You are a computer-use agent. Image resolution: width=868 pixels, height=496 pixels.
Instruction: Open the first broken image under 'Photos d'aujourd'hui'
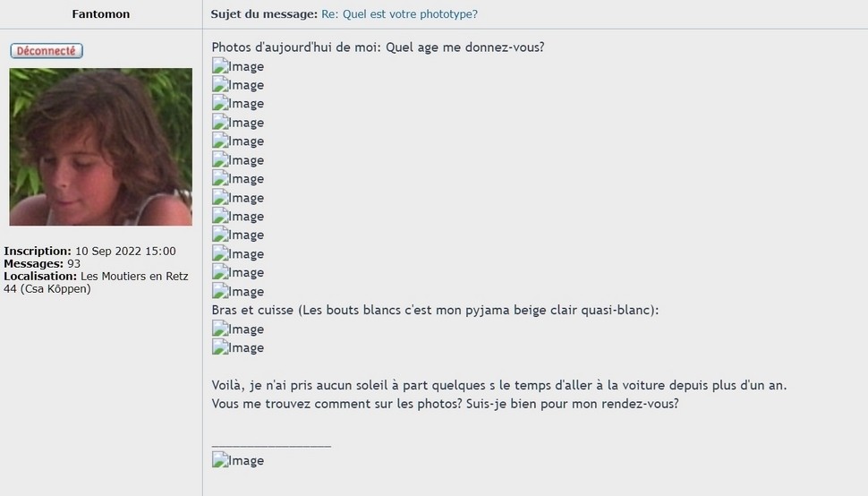click(x=238, y=66)
